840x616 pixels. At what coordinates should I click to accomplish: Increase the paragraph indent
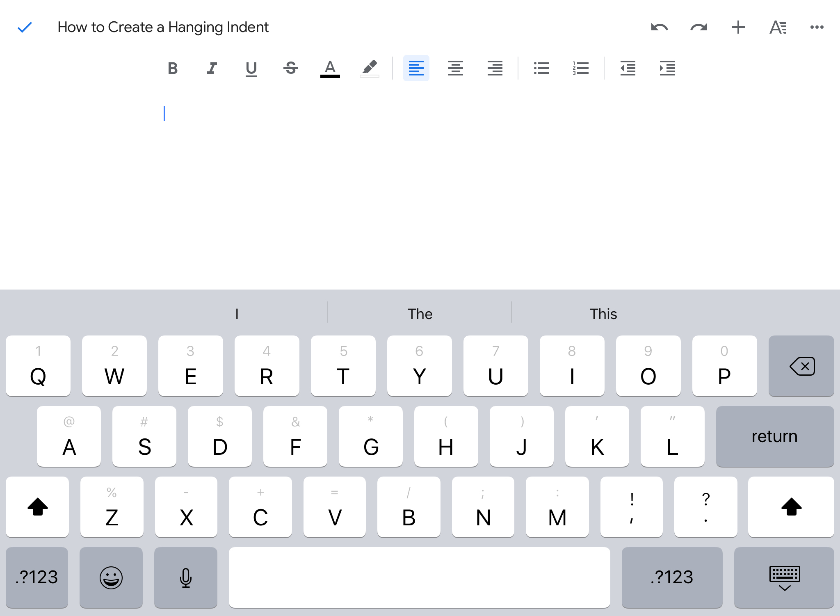(667, 68)
